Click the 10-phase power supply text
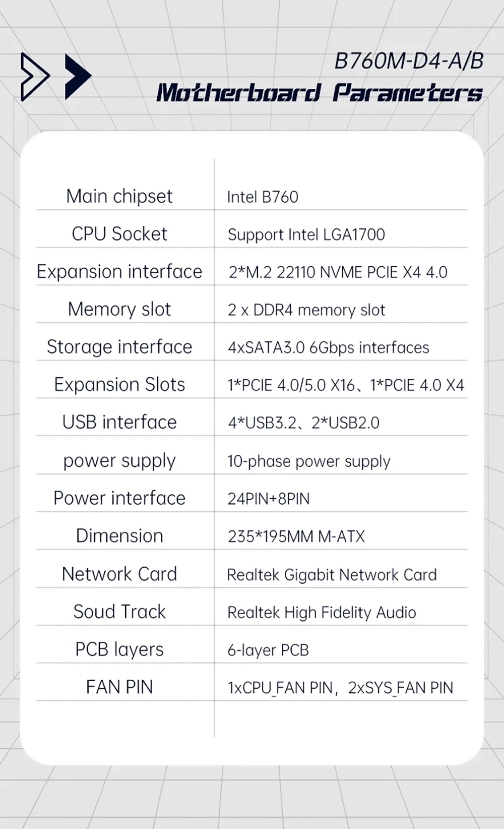Viewport: 504px width, 829px height. [308, 461]
